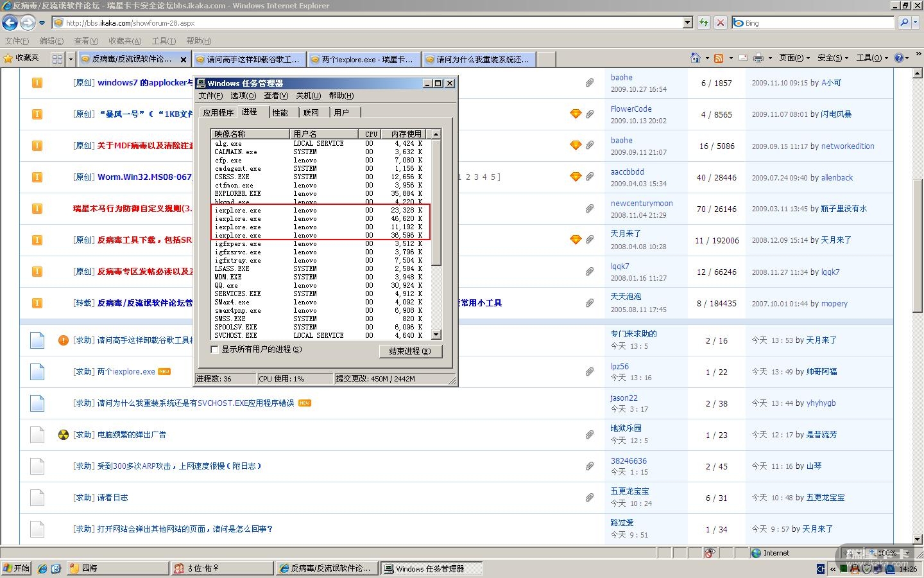The image size is (924, 578).
Task: Enable 显示所有用户的进程 checkbox
Action: 215,349
